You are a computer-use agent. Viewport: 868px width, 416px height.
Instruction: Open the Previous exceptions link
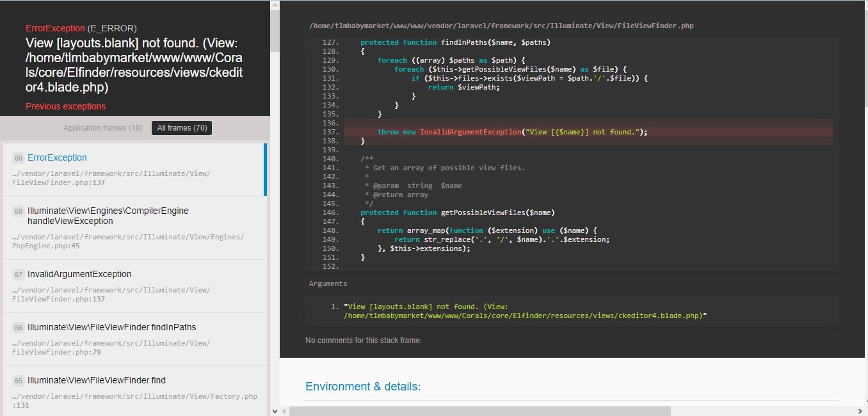click(65, 106)
